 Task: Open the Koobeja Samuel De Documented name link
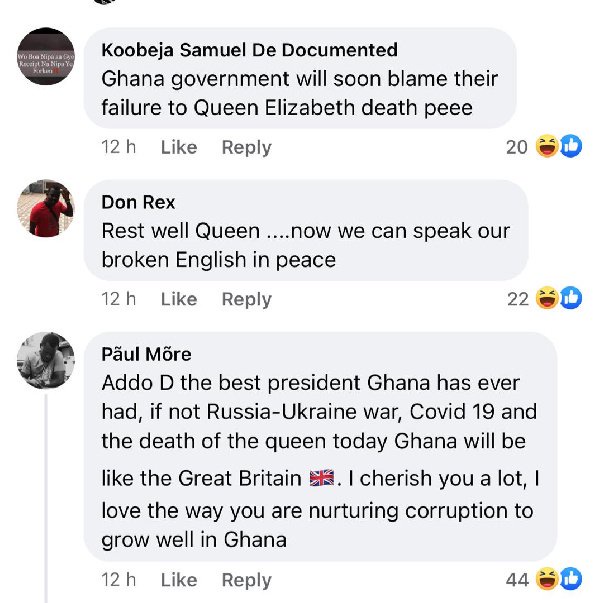(x=249, y=50)
